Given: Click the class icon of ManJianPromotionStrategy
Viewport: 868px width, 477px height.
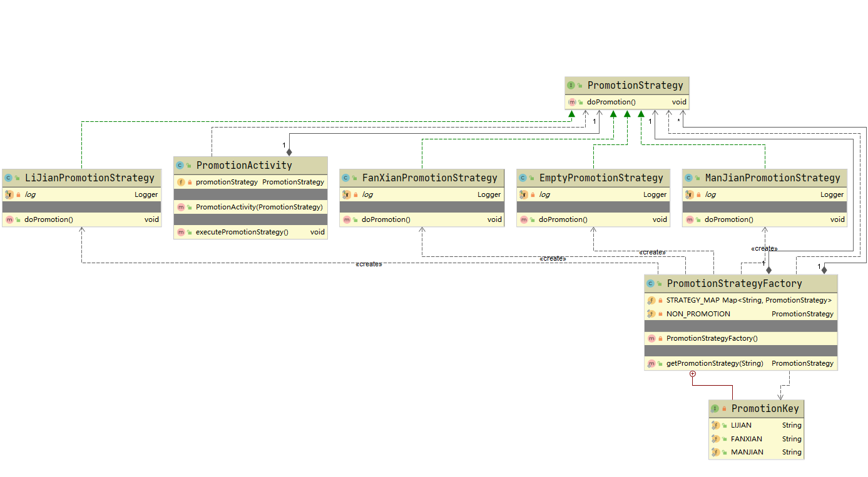Looking at the screenshot, I should [688, 178].
